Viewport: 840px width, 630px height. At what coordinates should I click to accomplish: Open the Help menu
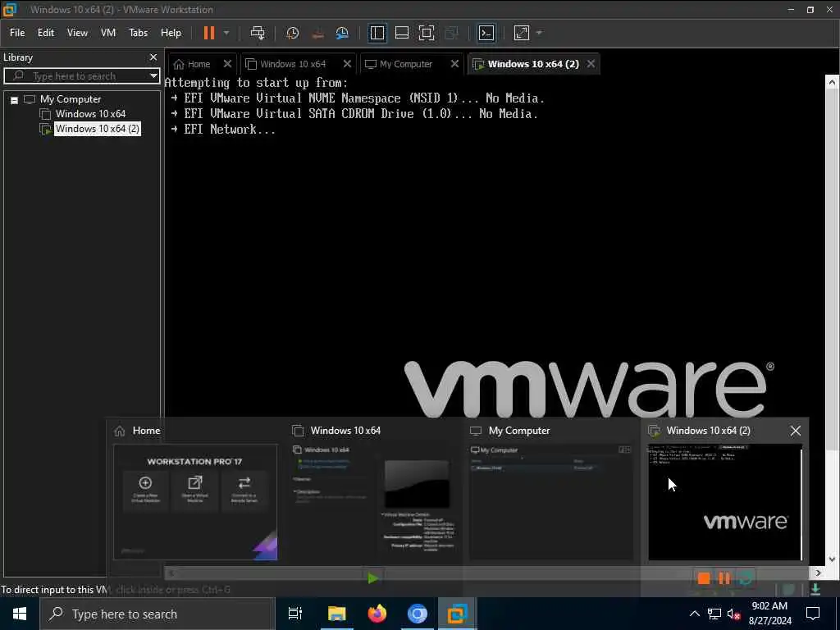pos(171,33)
